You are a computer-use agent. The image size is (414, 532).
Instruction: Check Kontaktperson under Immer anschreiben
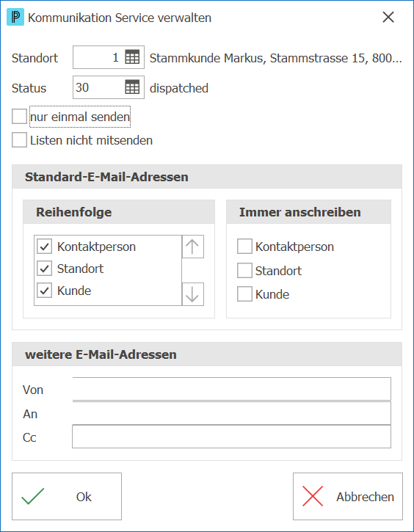(x=244, y=247)
